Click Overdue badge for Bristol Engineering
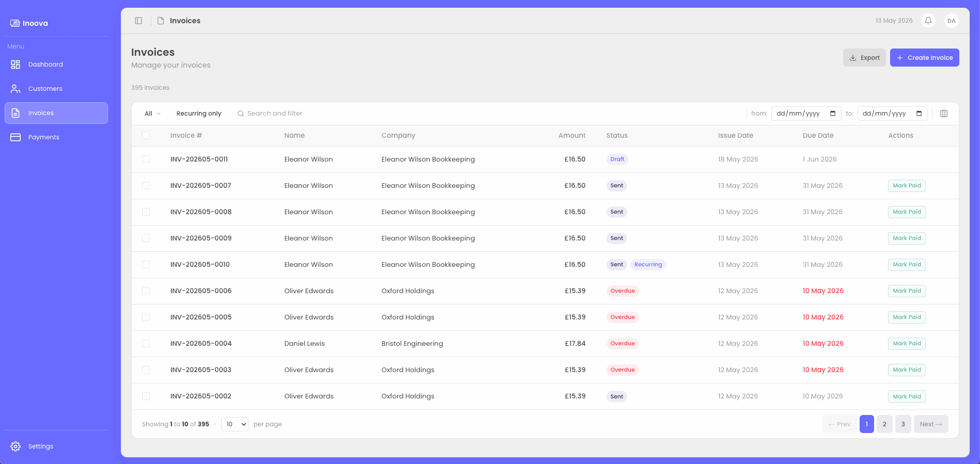Image resolution: width=980 pixels, height=464 pixels. tap(623, 344)
